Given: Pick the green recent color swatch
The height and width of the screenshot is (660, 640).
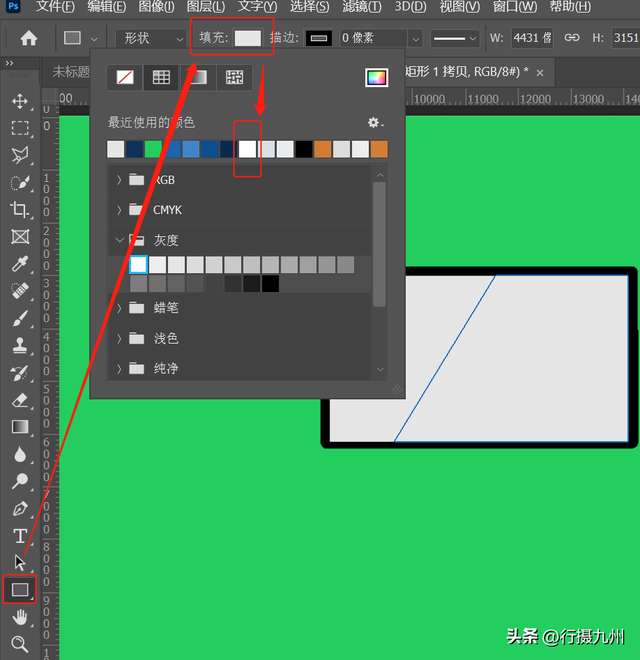Looking at the screenshot, I should pyautogui.click(x=153, y=149).
